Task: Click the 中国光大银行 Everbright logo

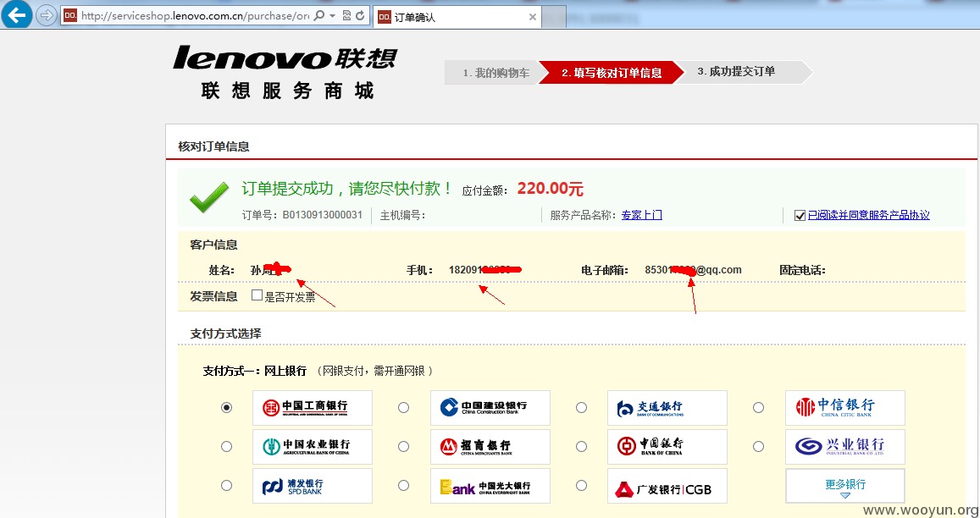Action: (490, 486)
